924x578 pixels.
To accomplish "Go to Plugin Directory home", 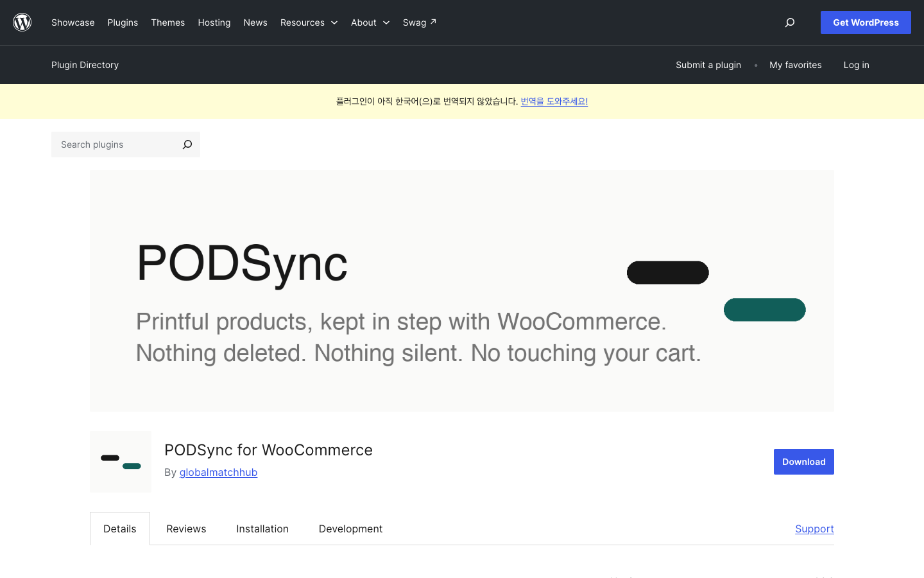I will [x=85, y=65].
